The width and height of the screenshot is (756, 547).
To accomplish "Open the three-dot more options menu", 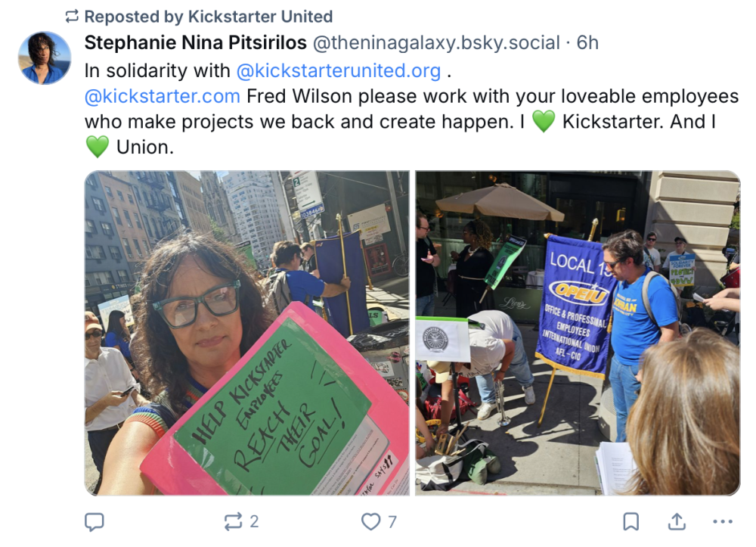I will click(723, 521).
